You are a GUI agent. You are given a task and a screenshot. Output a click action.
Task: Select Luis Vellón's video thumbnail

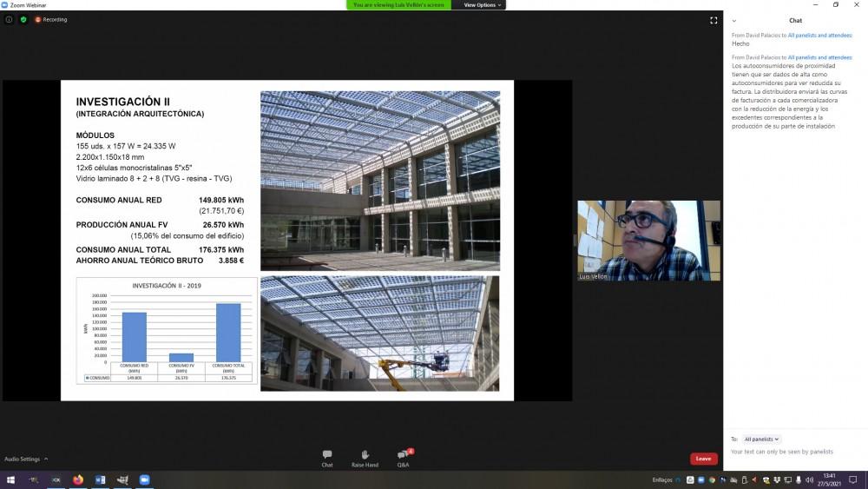click(x=648, y=241)
